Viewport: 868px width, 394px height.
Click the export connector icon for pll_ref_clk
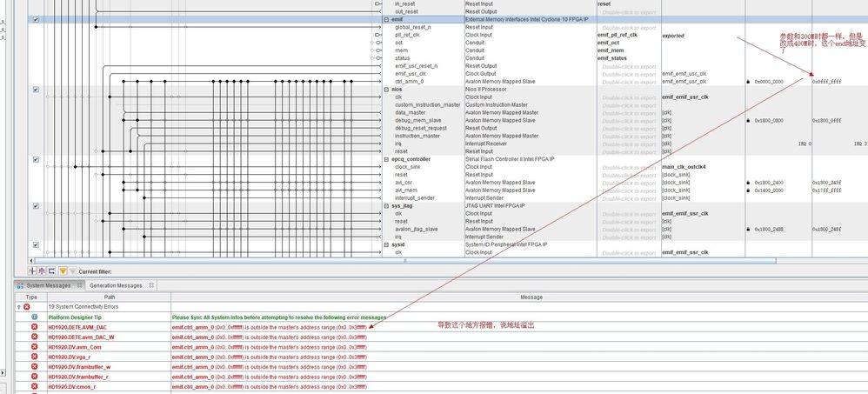[378, 35]
